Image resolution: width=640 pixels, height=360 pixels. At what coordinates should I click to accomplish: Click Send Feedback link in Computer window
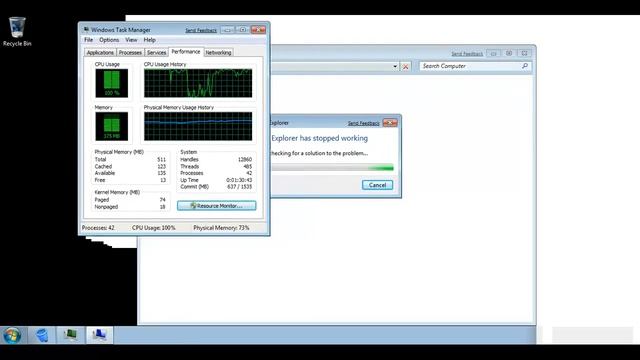[467, 54]
